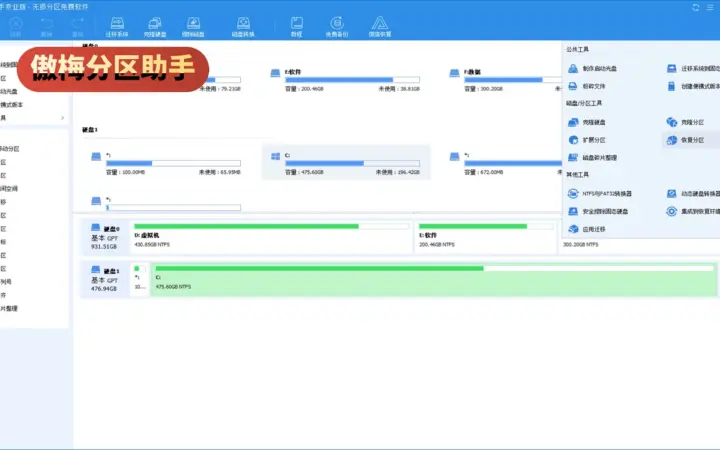
Task: Select the 擦除磁盘 toolbar icon
Action: coord(193,27)
